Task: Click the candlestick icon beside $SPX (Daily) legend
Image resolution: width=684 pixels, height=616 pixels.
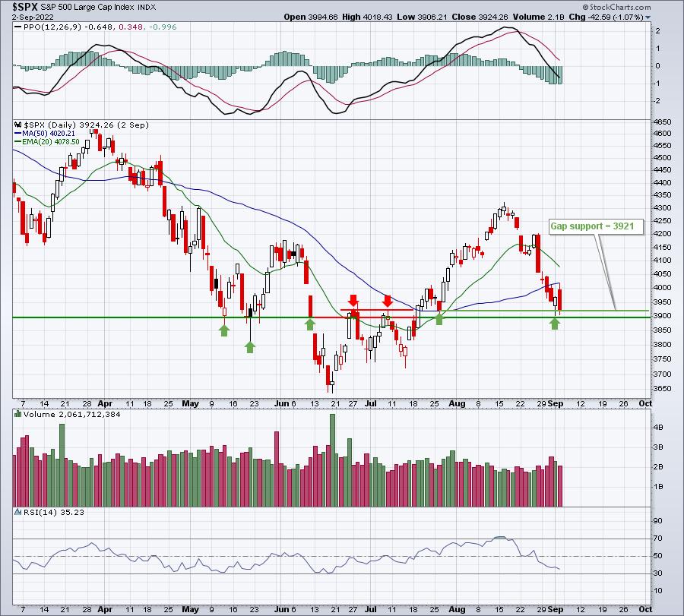Action: tap(18, 125)
